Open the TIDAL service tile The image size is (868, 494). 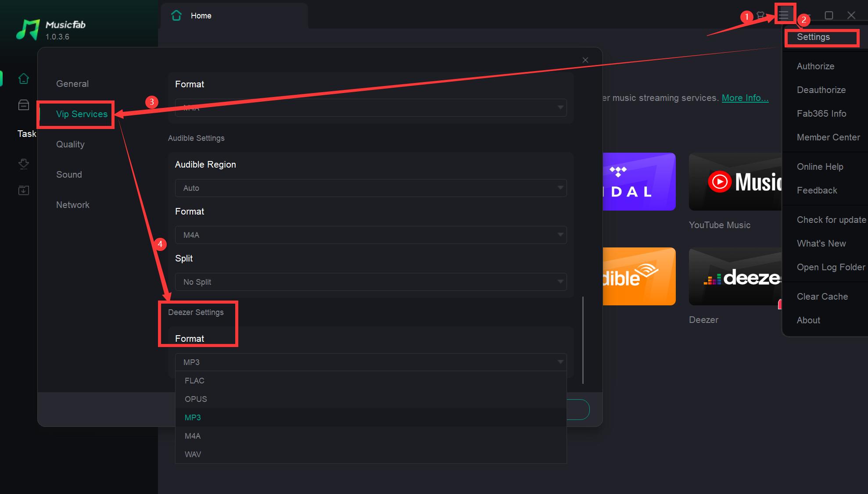(639, 182)
